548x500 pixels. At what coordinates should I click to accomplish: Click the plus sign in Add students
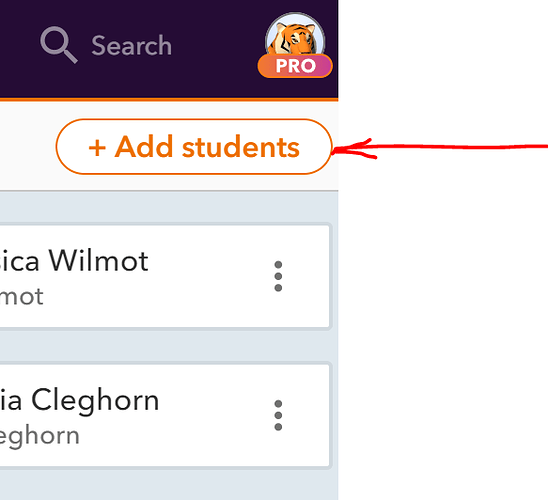(x=97, y=148)
